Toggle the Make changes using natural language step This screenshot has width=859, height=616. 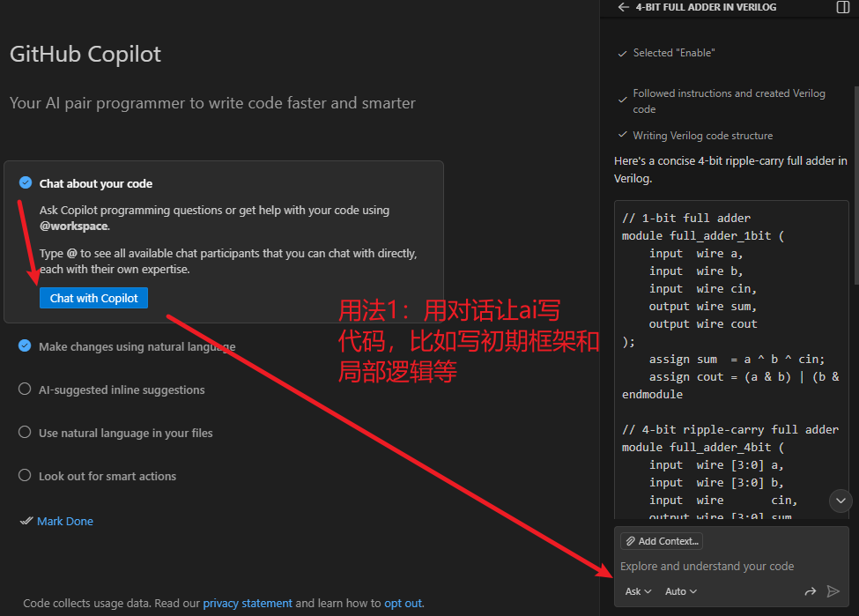coord(25,345)
